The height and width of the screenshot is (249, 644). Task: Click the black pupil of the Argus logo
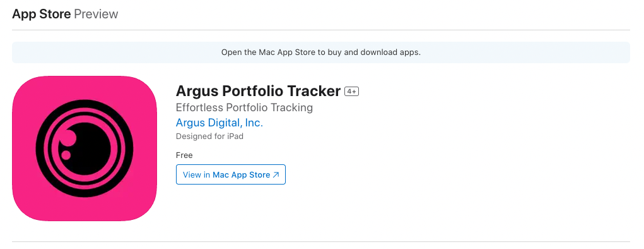pyautogui.click(x=88, y=149)
